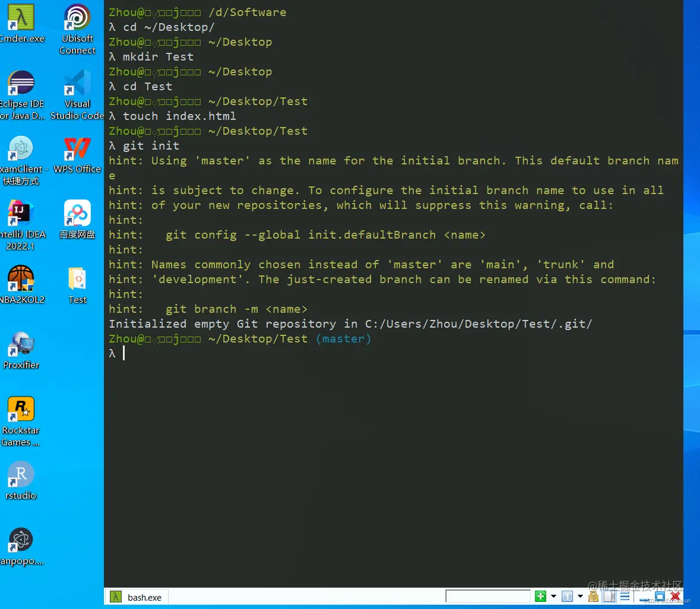The width and height of the screenshot is (700, 609).
Task: Launch WPS Office desktop icon
Action: coord(77,156)
